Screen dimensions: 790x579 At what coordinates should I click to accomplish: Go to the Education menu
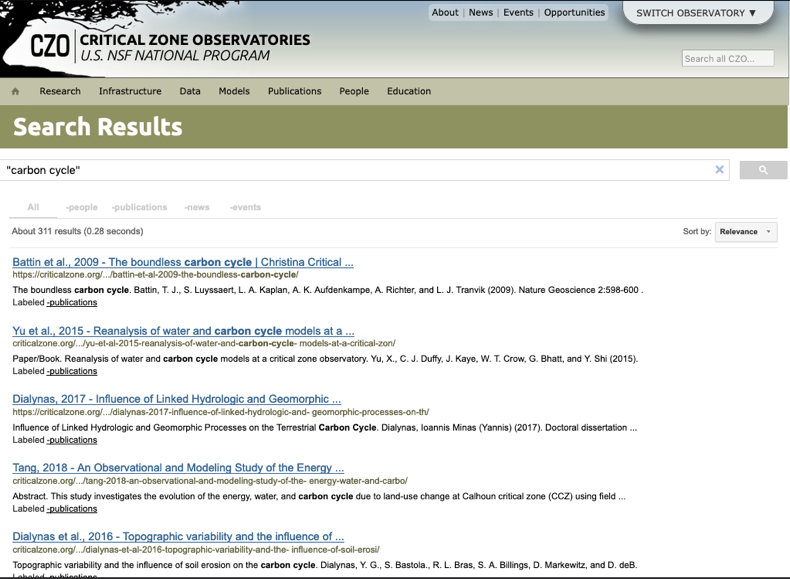408,91
